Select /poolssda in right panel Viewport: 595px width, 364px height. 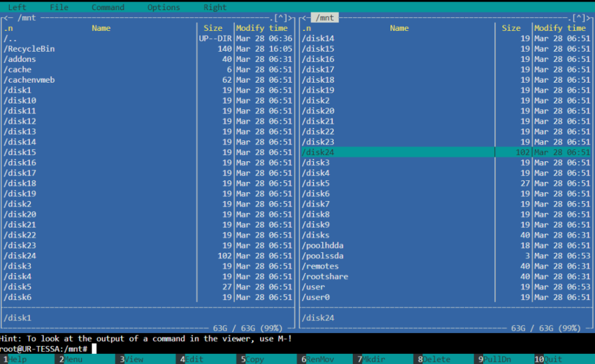pyautogui.click(x=446, y=256)
